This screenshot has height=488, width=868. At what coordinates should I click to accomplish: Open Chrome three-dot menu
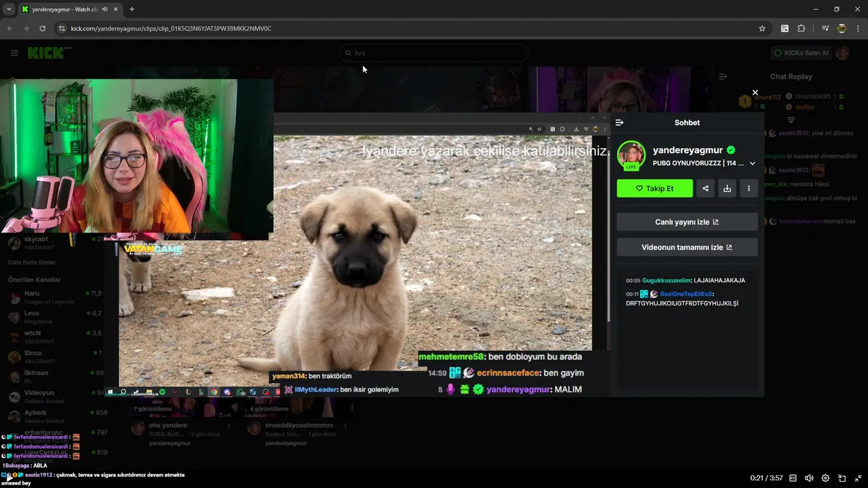click(x=858, y=28)
